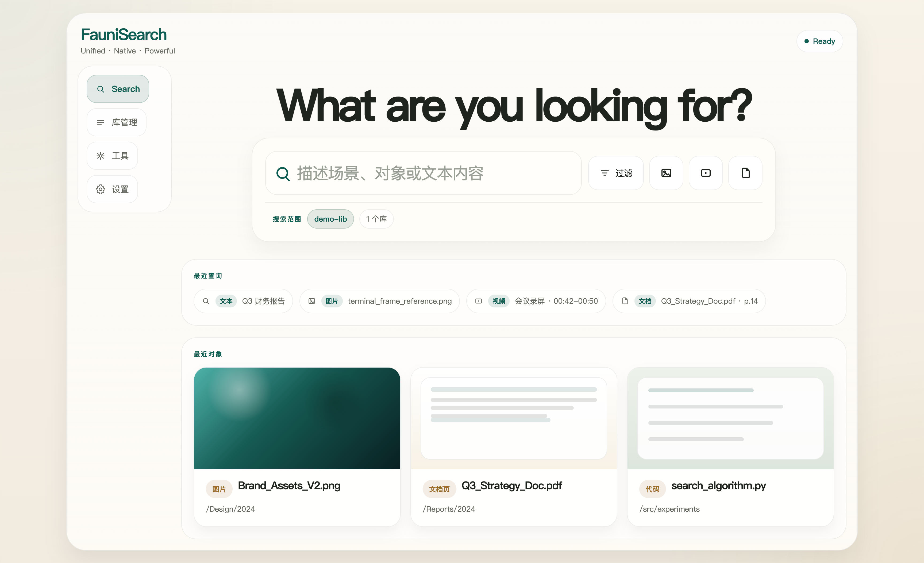The image size is (924, 563).
Task: Click the lines icon beside 库管理
Action: (x=101, y=122)
